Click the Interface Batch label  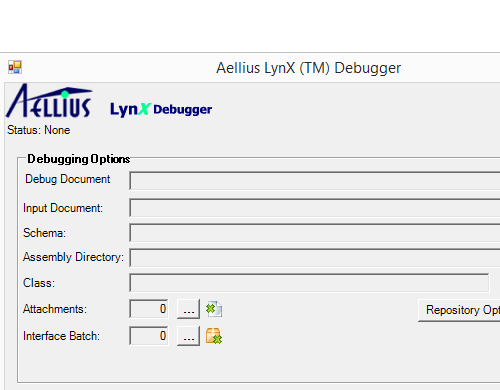61,336
